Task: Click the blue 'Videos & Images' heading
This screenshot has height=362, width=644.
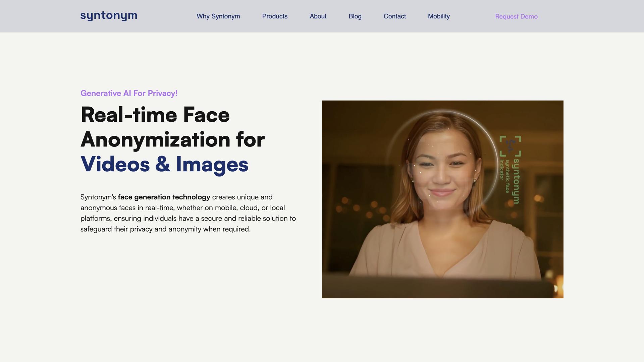Action: tap(164, 165)
